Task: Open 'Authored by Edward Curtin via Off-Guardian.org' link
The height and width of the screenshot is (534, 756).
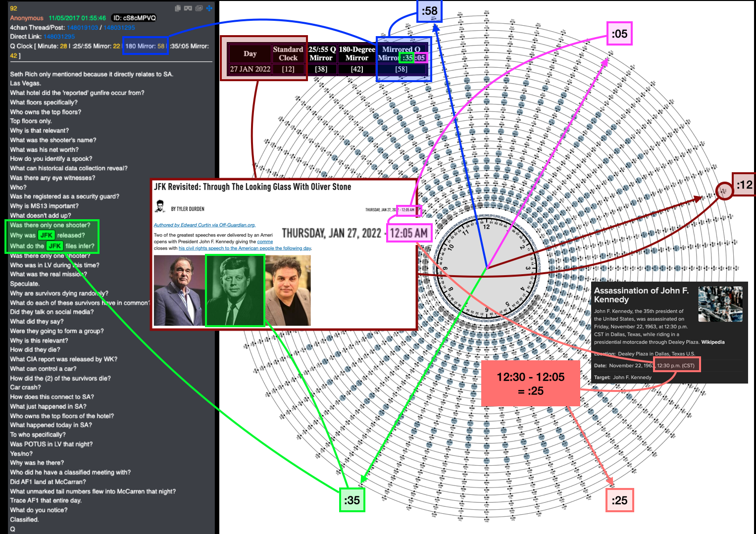Action: point(204,225)
